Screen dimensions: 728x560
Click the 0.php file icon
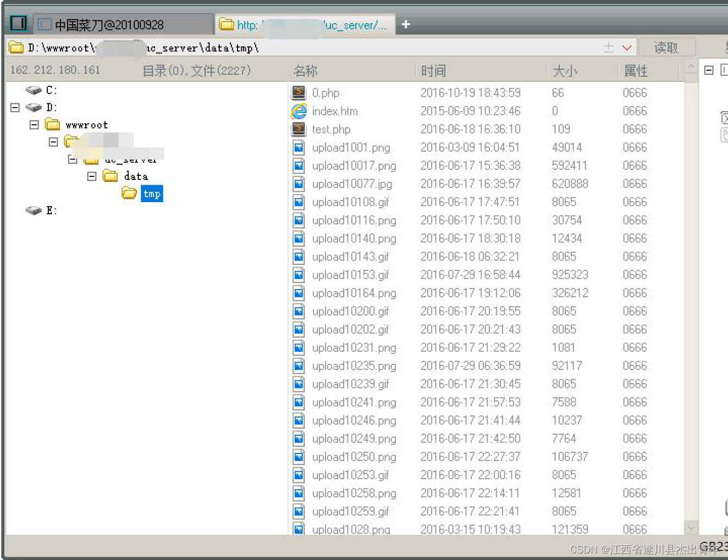coord(299,92)
